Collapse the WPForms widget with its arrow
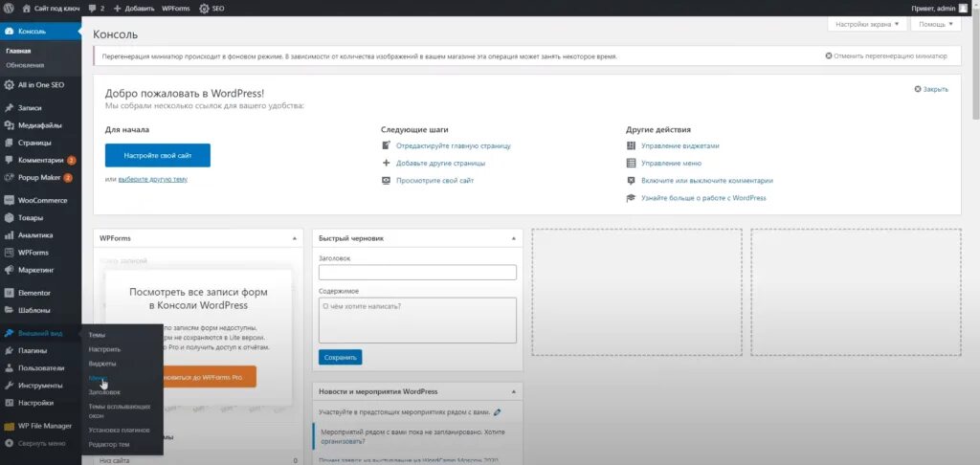 tap(294, 238)
